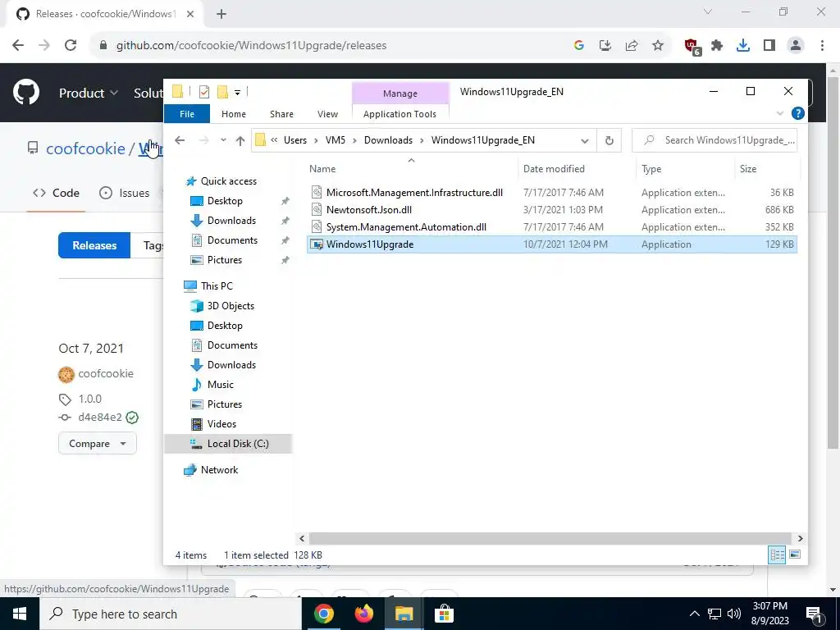Open the Issues tab of the repository

(x=125, y=193)
